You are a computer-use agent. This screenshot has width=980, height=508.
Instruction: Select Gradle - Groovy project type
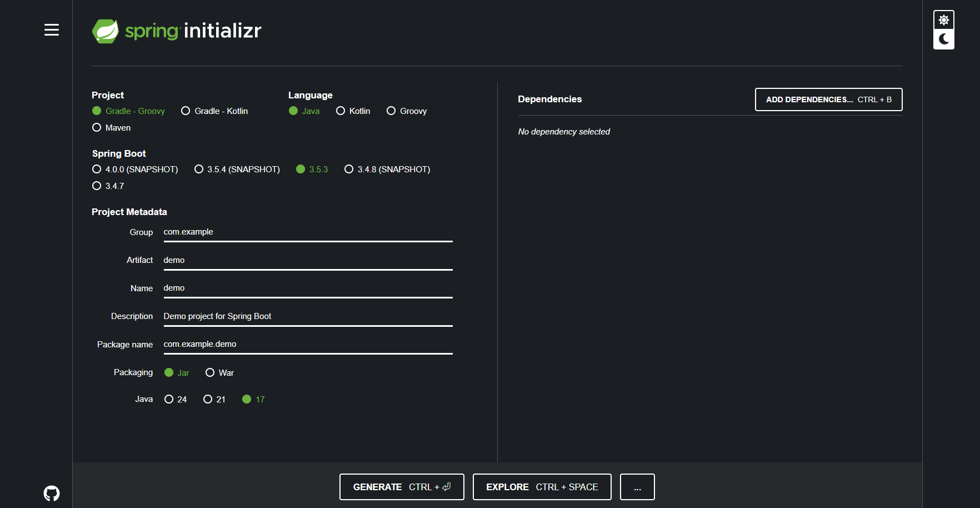point(129,111)
